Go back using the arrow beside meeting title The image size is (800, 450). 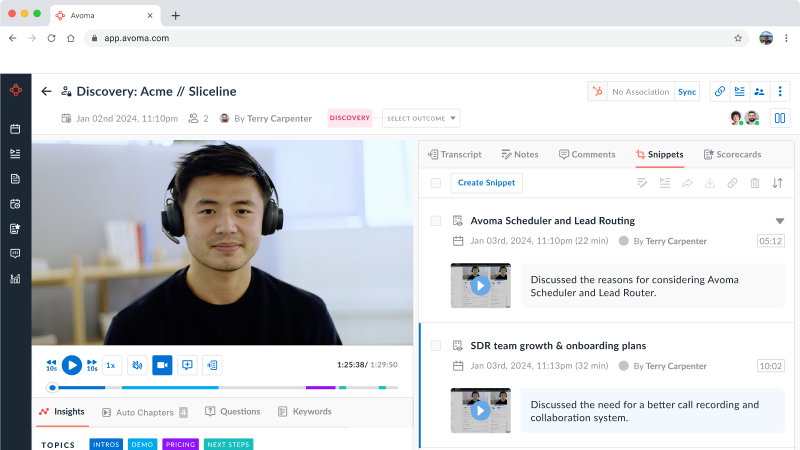[x=46, y=91]
